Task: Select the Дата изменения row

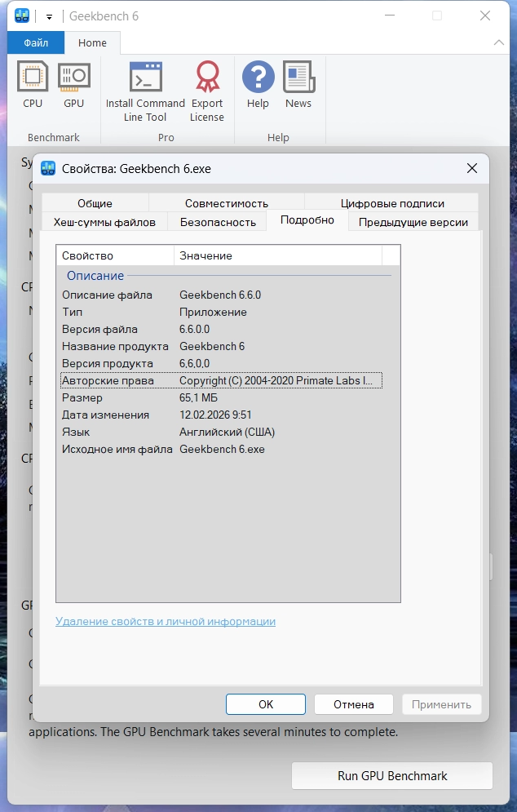Action: (x=222, y=415)
